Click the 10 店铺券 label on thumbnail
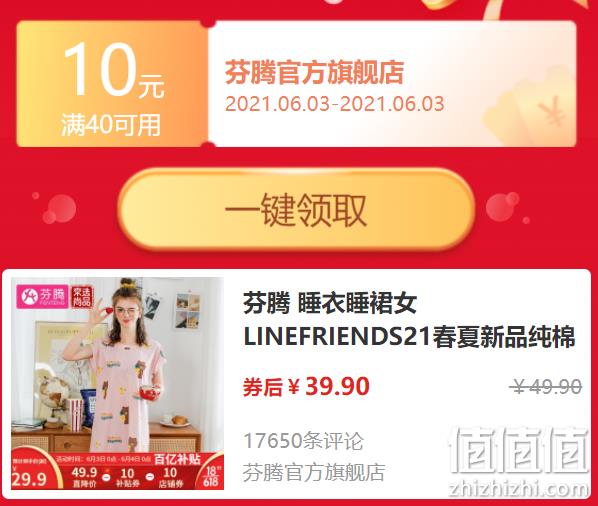Image resolution: width=598 pixels, height=506 pixels. coord(170,477)
